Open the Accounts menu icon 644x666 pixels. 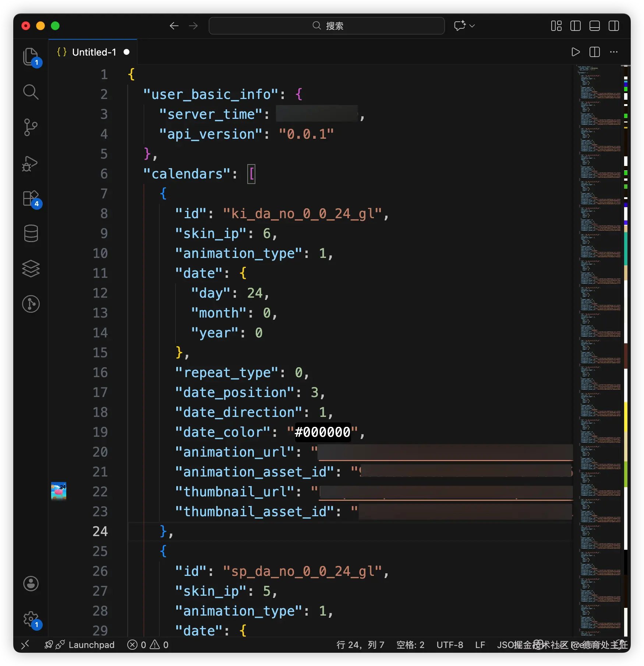pos(31,584)
